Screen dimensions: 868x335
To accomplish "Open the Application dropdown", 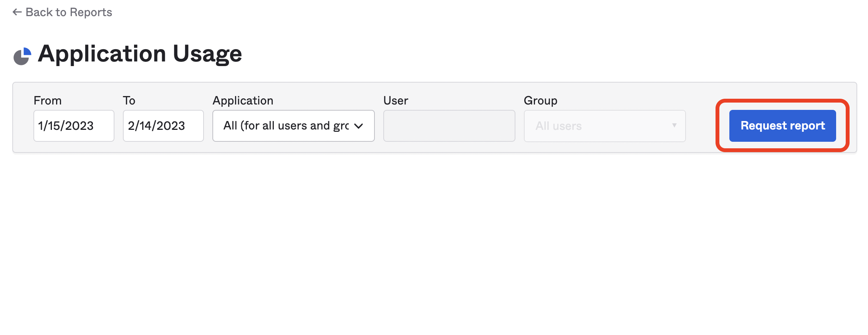I will (286, 126).
